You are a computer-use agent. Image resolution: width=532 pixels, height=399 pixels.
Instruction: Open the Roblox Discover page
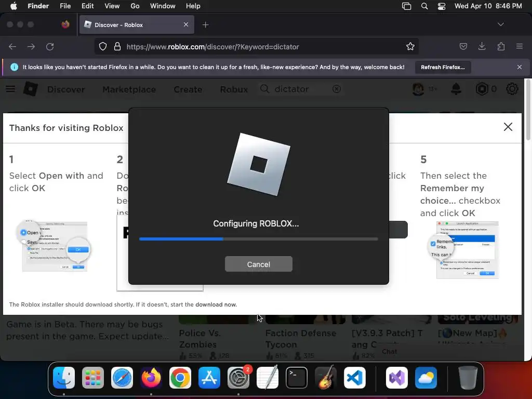[x=66, y=89]
